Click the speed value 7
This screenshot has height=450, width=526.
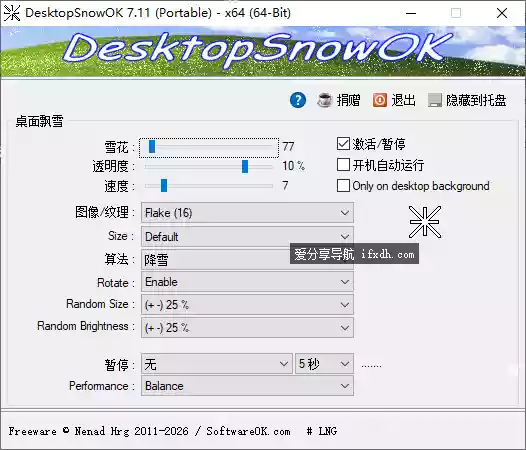[x=285, y=185]
